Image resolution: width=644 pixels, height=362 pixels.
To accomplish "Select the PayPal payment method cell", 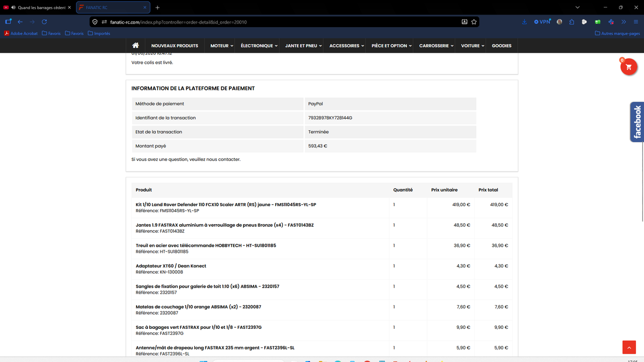I will (x=390, y=104).
